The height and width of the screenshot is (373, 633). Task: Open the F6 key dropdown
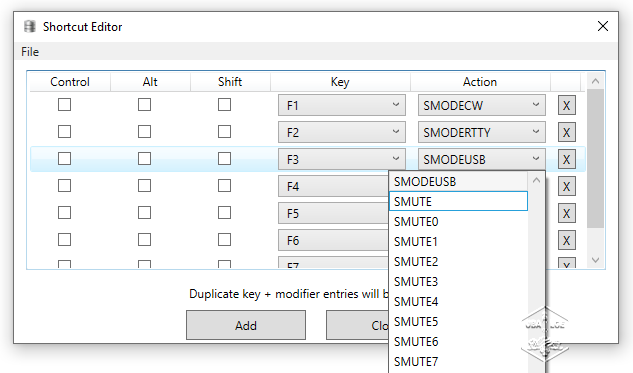[x=333, y=241]
